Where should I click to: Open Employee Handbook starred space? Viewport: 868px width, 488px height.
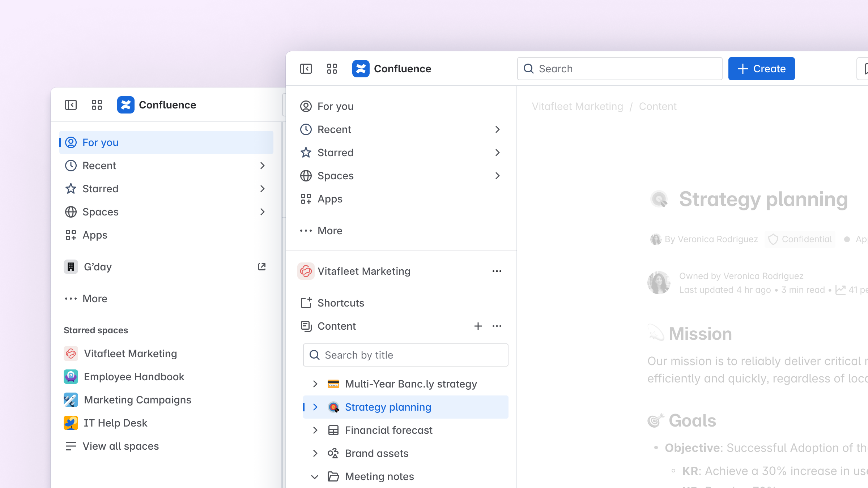[x=134, y=377]
